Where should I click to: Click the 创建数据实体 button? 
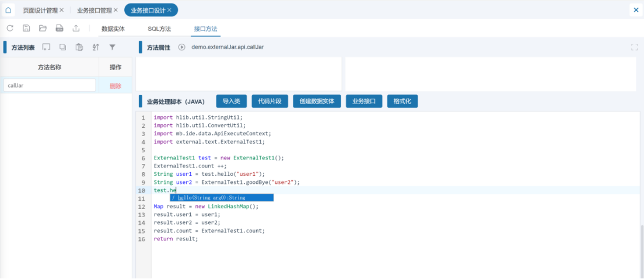point(317,101)
